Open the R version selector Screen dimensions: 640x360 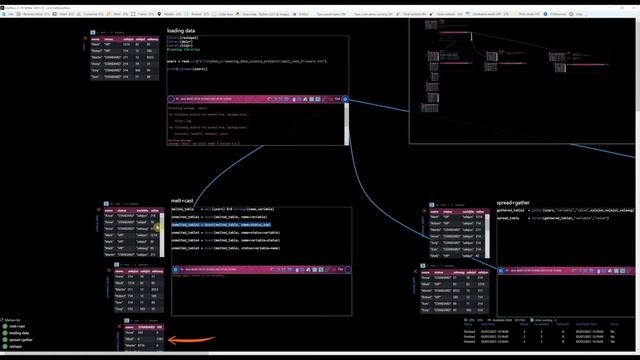pos(301,14)
